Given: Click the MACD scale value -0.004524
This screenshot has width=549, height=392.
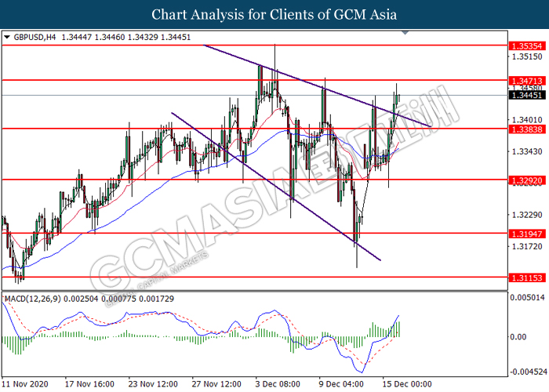Looking at the screenshot, I should tap(529, 372).
